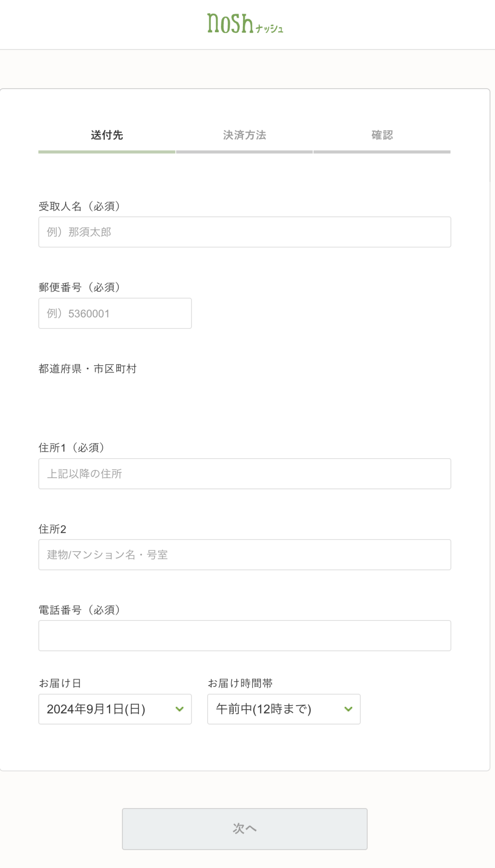Screen dimensions: 495x868
Task: Switch to the 確認 tab
Action: [383, 135]
